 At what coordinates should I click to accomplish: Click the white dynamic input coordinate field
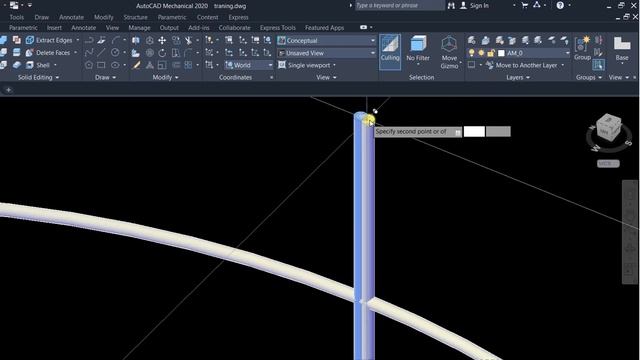pos(474,131)
